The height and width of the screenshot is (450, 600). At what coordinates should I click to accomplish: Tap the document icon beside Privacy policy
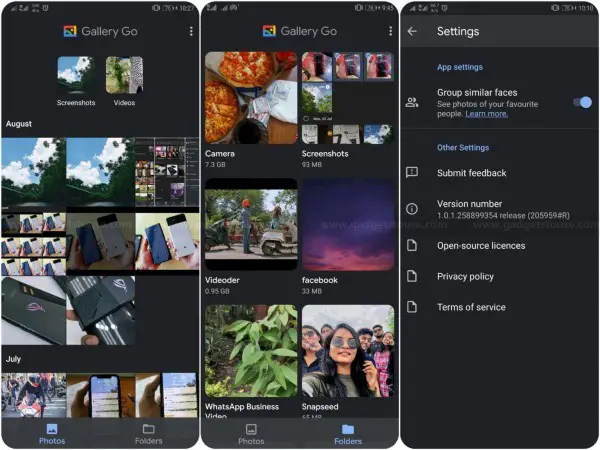tap(412, 276)
